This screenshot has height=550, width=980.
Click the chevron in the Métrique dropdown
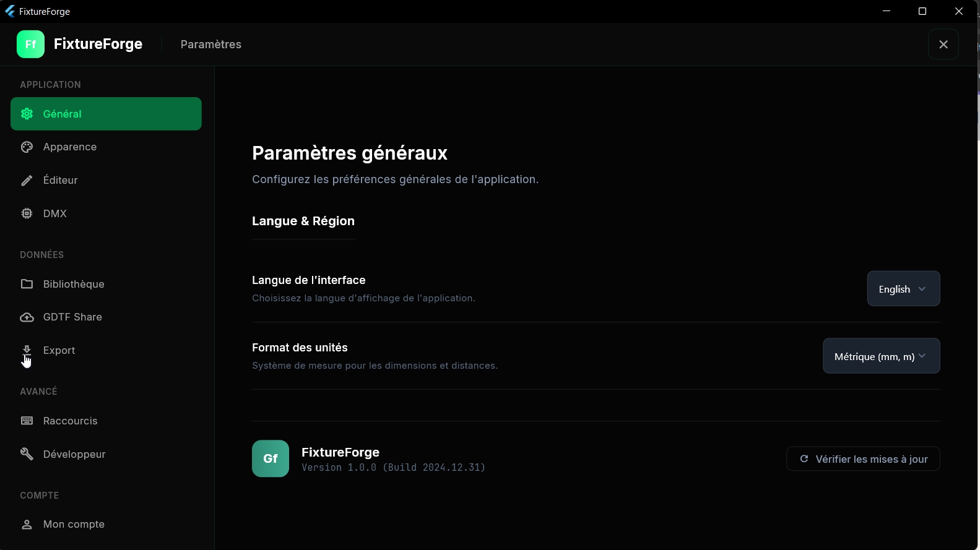click(922, 356)
